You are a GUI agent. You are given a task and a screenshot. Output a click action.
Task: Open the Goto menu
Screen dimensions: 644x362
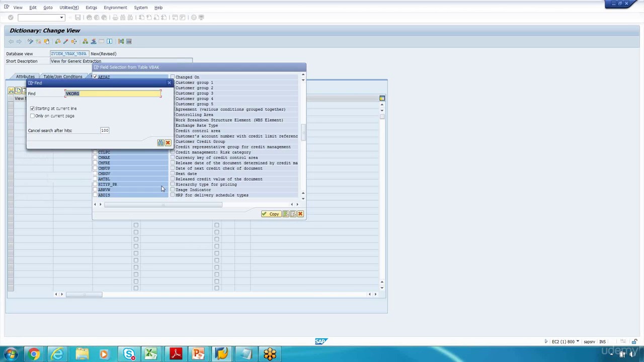(x=48, y=8)
